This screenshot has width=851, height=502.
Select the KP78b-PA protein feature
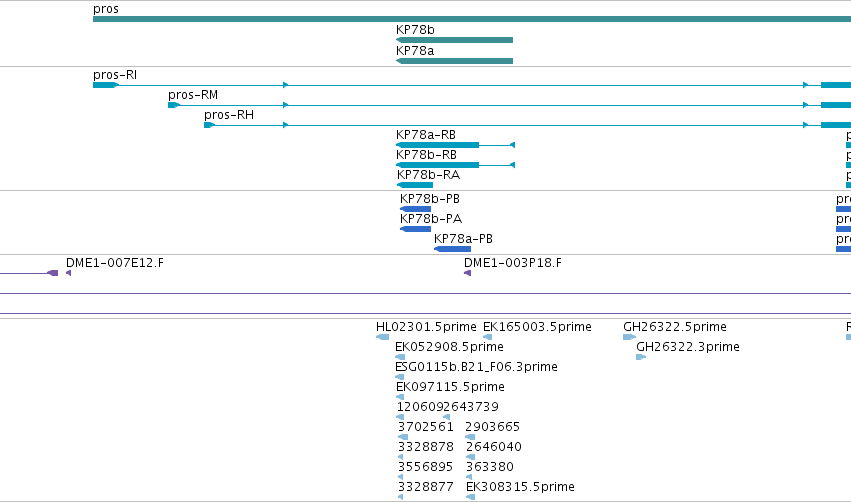tap(415, 229)
